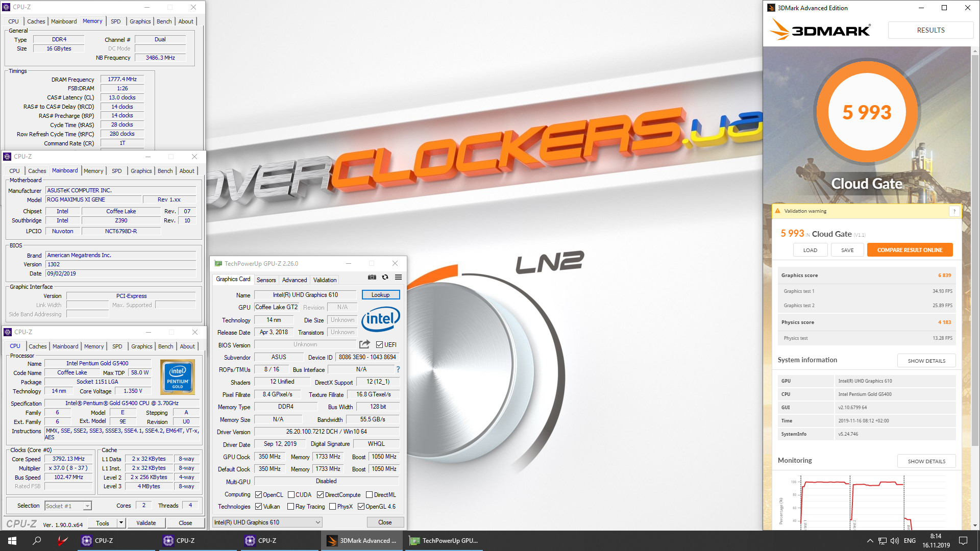Expand Tools dropdown arrow in CPU-Z
Screen dimensions: 980x551
(x=121, y=523)
